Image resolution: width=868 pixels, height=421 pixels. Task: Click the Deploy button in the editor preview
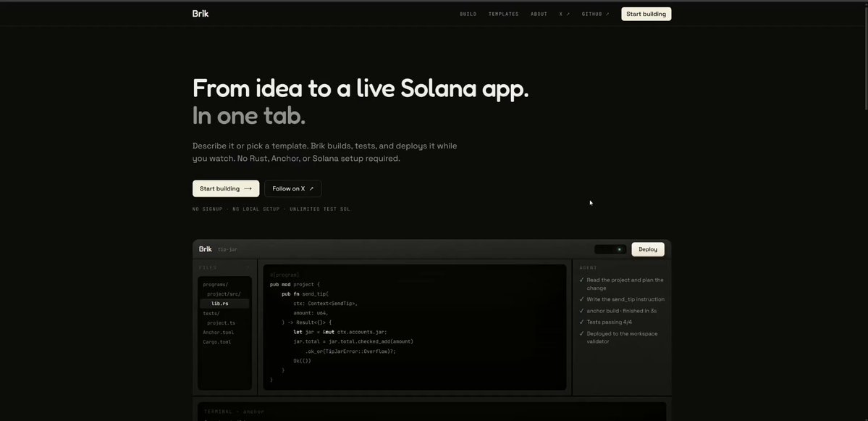[648, 249]
